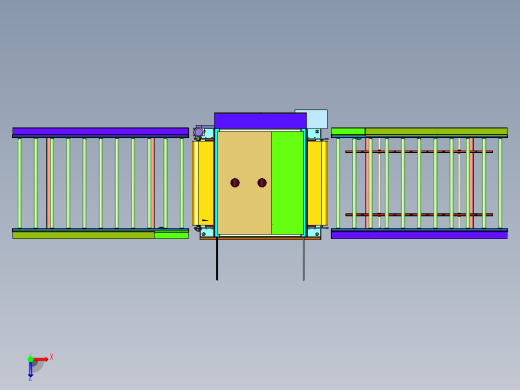Viewport: 520px width, 390px height.
Task: Click the right dark red circle on tan panel
Action: coord(262,183)
